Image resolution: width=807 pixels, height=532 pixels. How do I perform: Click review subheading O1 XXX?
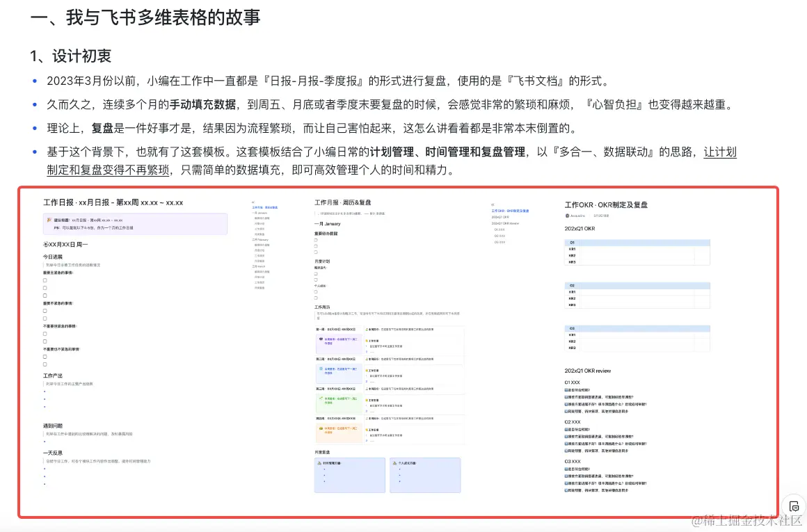point(573,382)
